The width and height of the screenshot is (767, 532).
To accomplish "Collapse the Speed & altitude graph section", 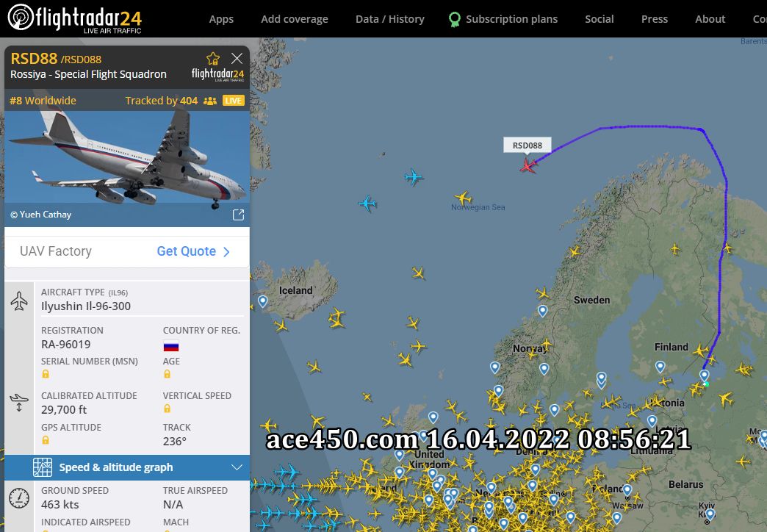I will [x=237, y=467].
